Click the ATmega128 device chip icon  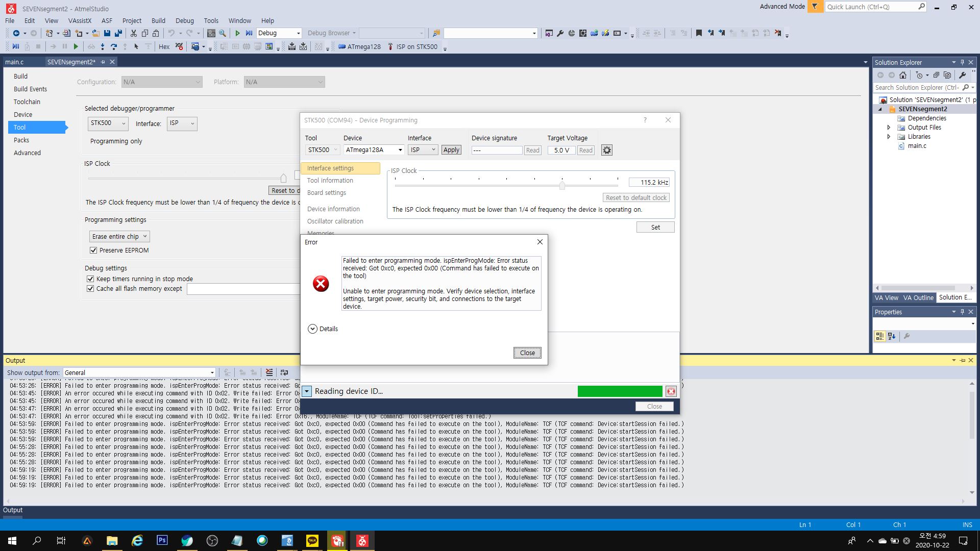click(x=342, y=47)
